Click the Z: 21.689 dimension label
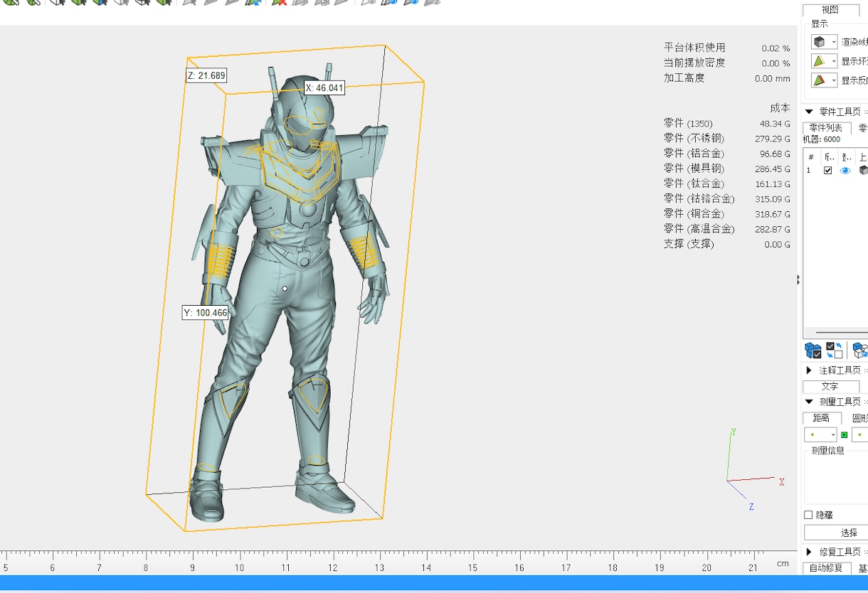This screenshot has width=868, height=593. pyautogui.click(x=206, y=75)
